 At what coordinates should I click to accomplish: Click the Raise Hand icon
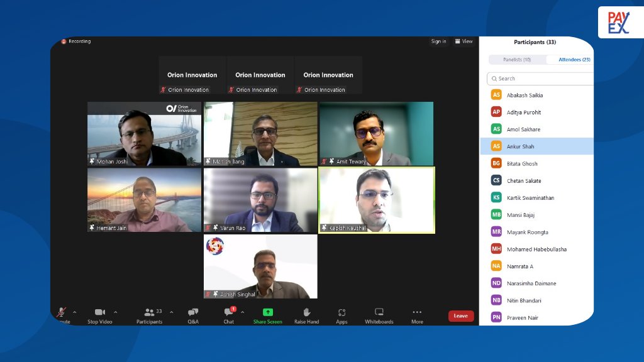point(306,312)
